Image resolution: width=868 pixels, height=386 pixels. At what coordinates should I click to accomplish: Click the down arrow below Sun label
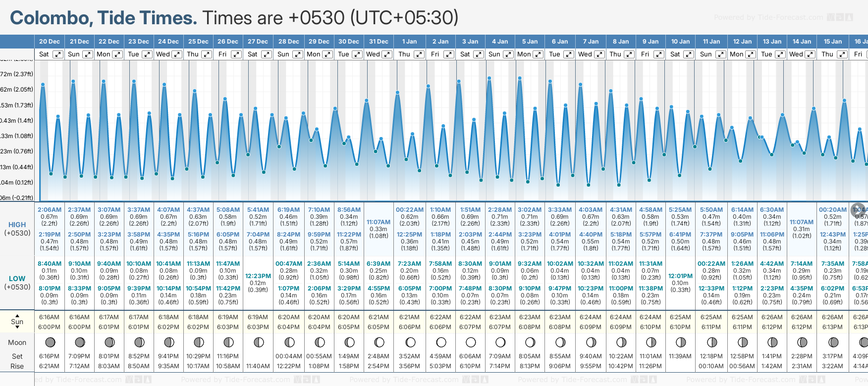[17, 328]
